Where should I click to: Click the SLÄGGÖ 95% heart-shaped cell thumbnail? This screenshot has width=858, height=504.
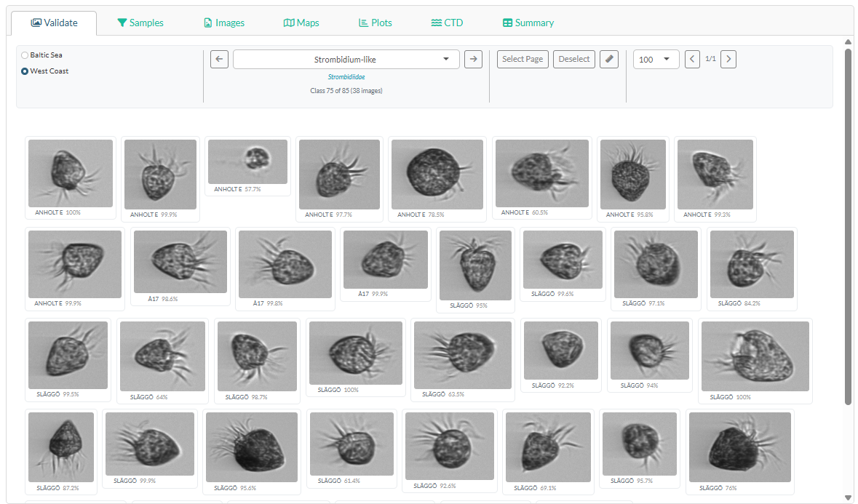pos(475,265)
